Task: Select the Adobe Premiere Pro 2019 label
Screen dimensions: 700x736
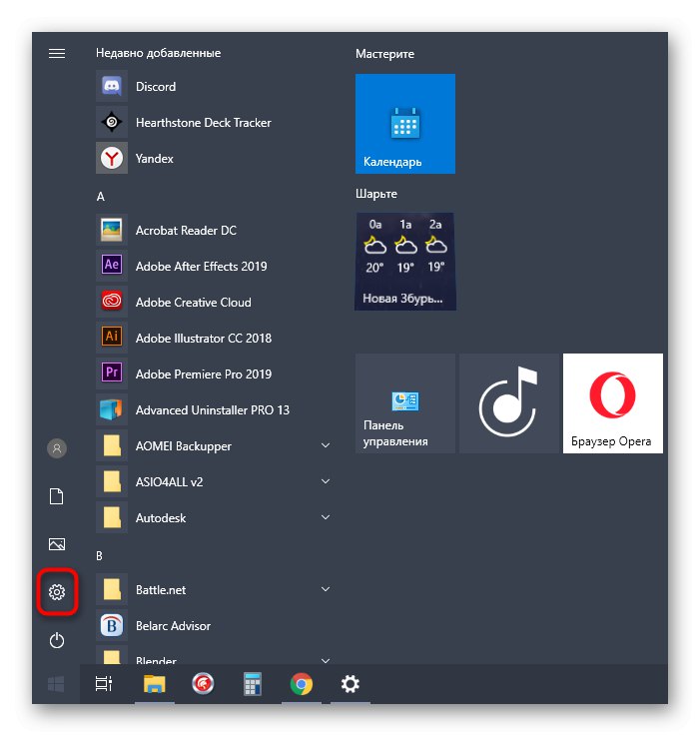Action: pyautogui.click(x=204, y=374)
